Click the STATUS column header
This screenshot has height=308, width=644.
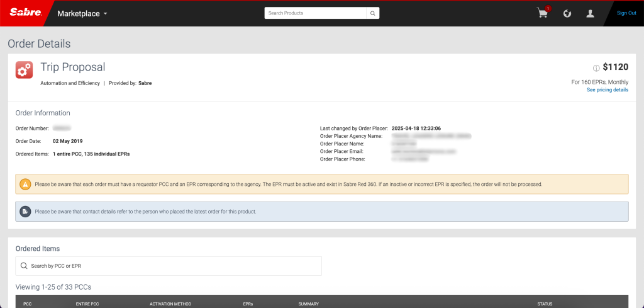[x=545, y=304]
